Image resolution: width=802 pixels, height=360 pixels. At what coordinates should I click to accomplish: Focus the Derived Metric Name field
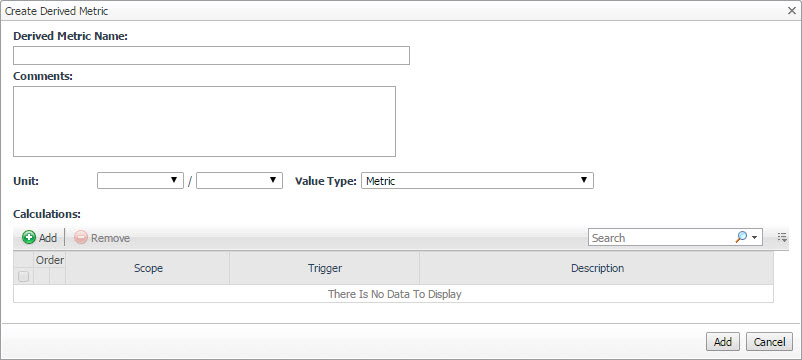pos(211,55)
